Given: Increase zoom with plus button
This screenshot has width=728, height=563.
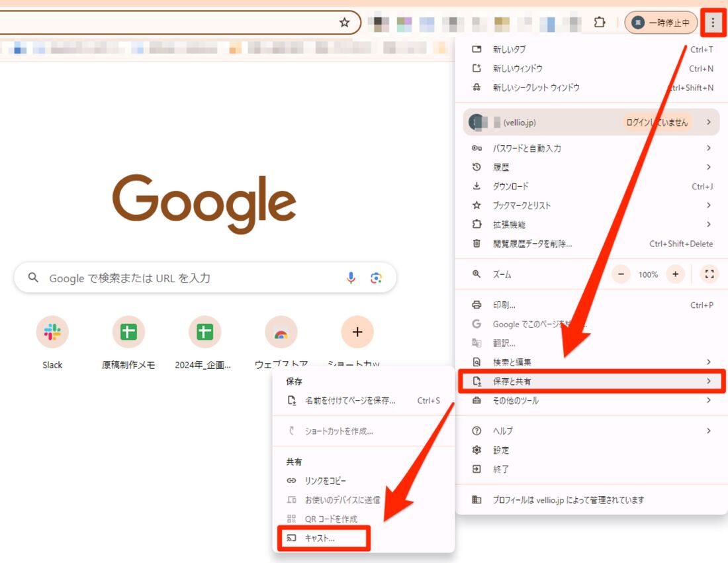Looking at the screenshot, I should pyautogui.click(x=676, y=274).
